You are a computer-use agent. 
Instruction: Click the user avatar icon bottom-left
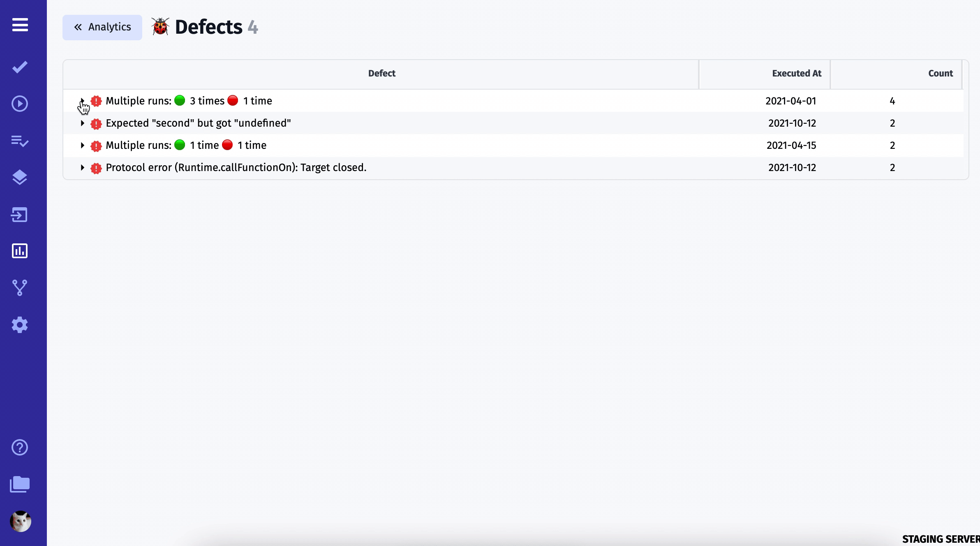click(x=20, y=521)
